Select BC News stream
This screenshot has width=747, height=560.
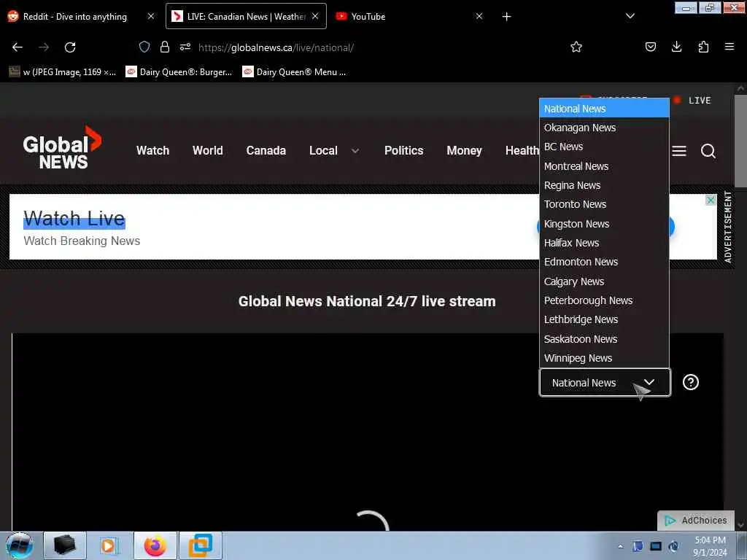pos(604,147)
